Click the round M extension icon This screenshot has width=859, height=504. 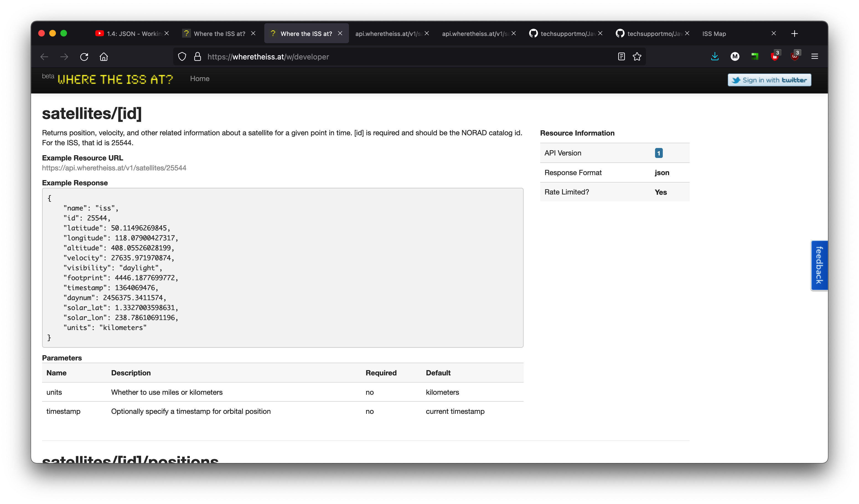click(734, 56)
